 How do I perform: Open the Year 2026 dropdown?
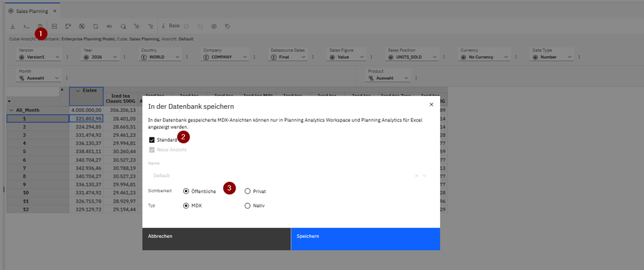click(100, 57)
